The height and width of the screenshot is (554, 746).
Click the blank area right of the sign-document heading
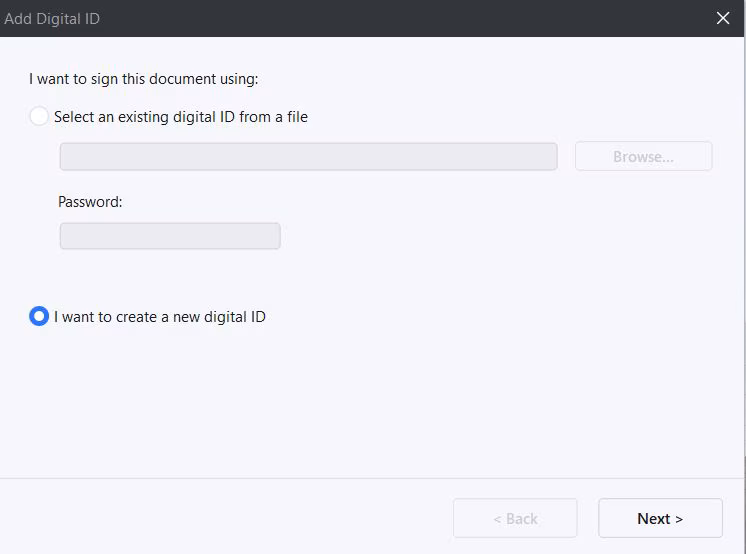500,78
